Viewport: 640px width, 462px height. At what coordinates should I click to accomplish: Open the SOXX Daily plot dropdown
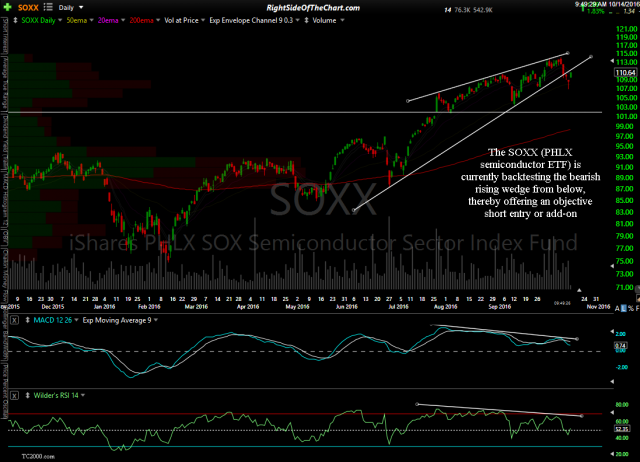pyautogui.click(x=60, y=20)
